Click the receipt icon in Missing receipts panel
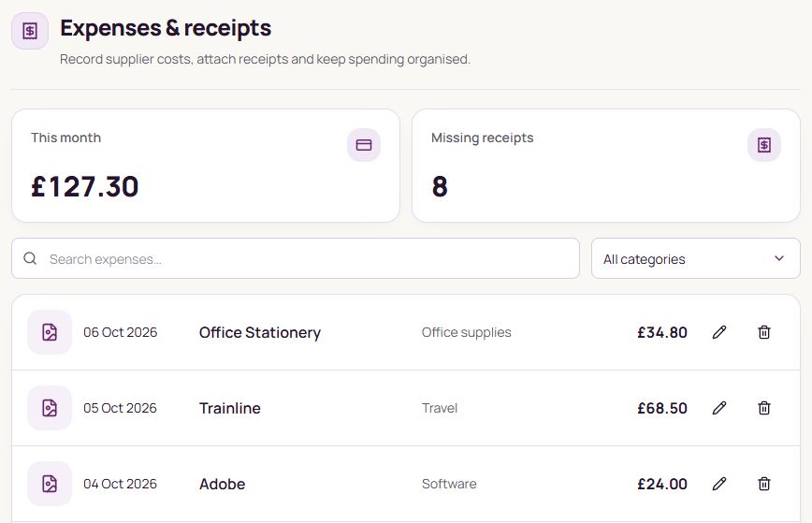812x523 pixels. (x=764, y=145)
